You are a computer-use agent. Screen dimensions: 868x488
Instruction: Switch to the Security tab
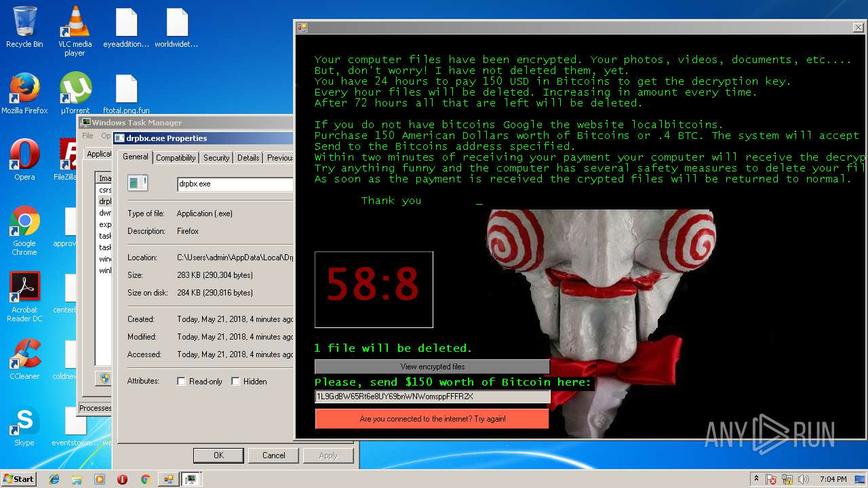coord(216,158)
